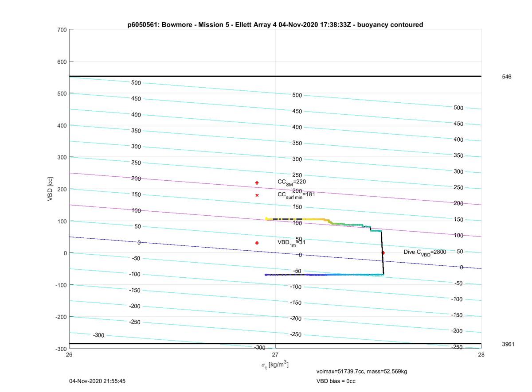This screenshot has height=392, width=532.
Task: Click the red plus marker beside CC_SM
Action: pos(257,183)
